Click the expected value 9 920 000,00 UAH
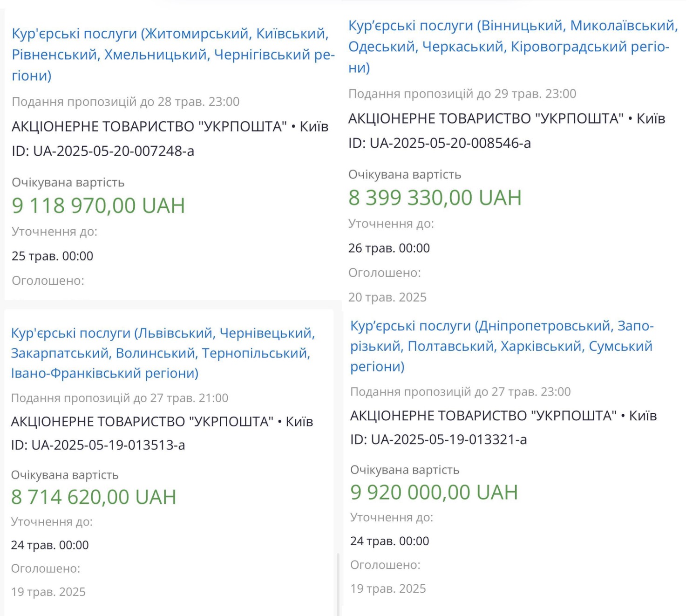Image resolution: width=693 pixels, height=616 pixels. coord(434,492)
